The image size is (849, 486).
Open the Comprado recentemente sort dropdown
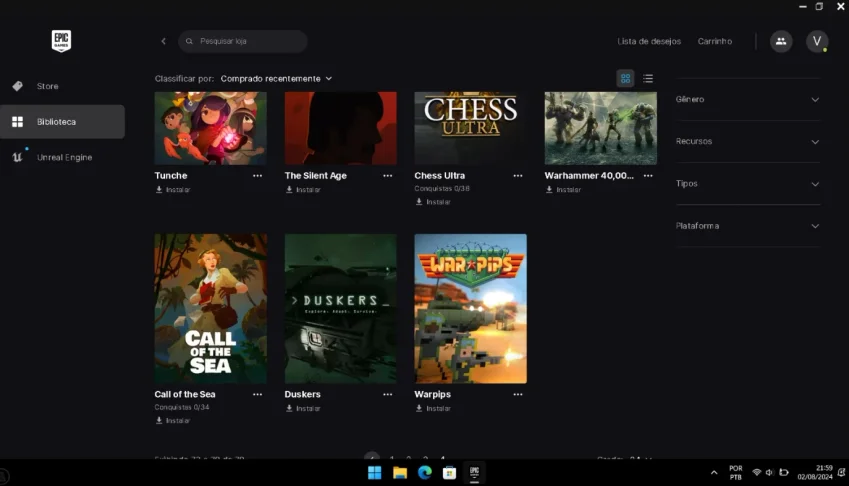[x=276, y=78]
